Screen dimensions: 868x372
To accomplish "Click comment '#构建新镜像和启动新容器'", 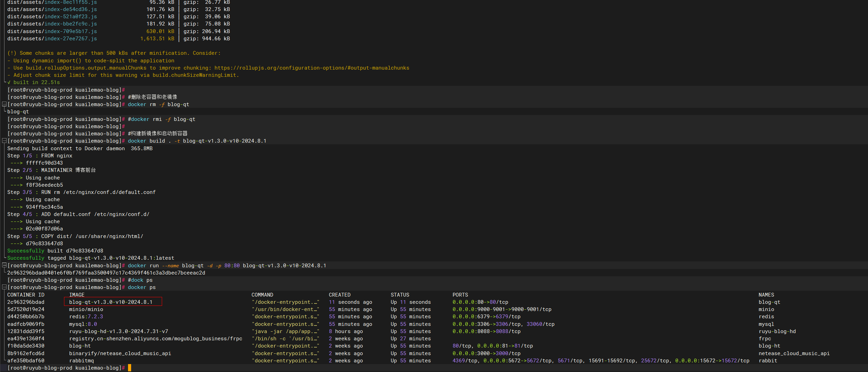I will pyautogui.click(x=158, y=134).
